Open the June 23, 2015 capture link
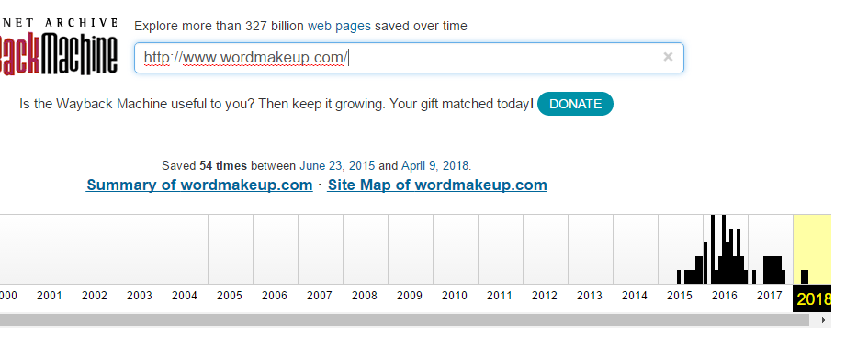The height and width of the screenshot is (337, 868). [337, 165]
